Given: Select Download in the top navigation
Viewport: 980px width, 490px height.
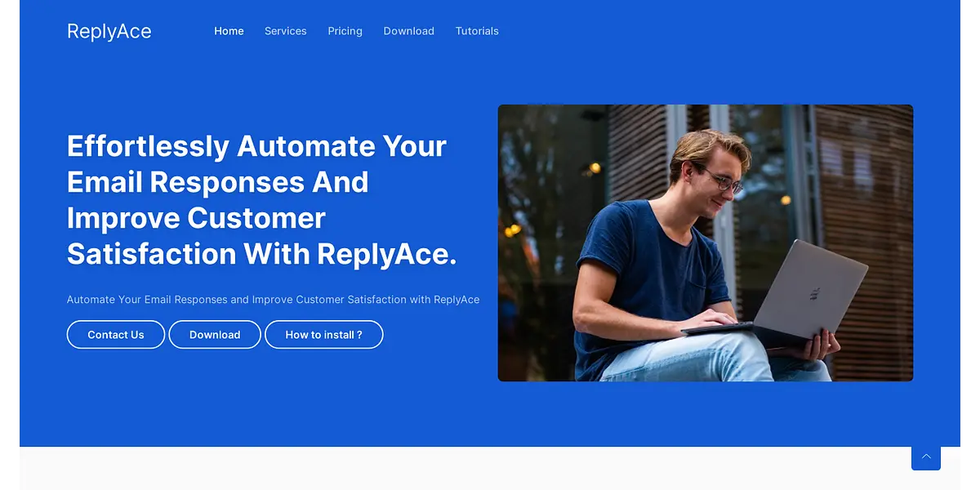Looking at the screenshot, I should [x=408, y=31].
